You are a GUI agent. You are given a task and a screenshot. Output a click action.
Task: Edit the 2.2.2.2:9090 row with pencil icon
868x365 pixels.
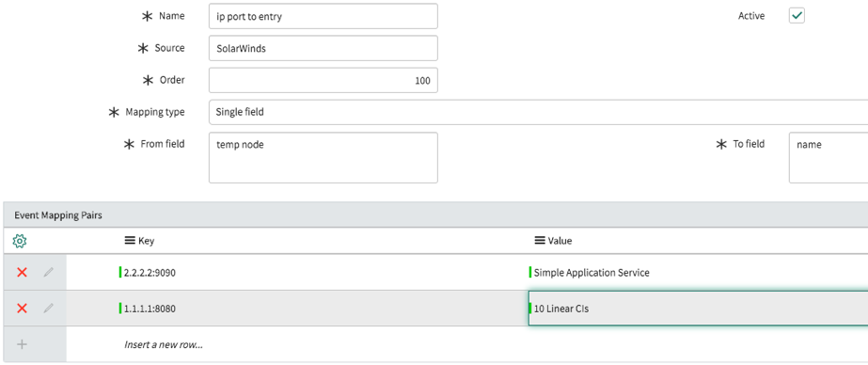(x=49, y=273)
